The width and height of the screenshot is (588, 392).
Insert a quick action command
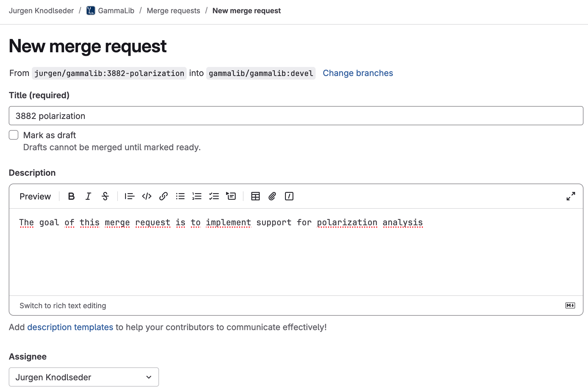289,196
